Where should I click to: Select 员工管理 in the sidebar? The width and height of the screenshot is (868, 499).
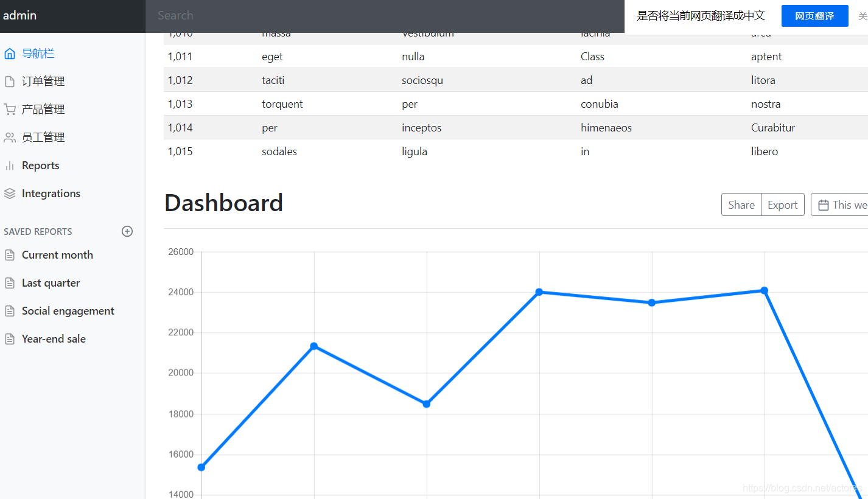click(x=43, y=138)
